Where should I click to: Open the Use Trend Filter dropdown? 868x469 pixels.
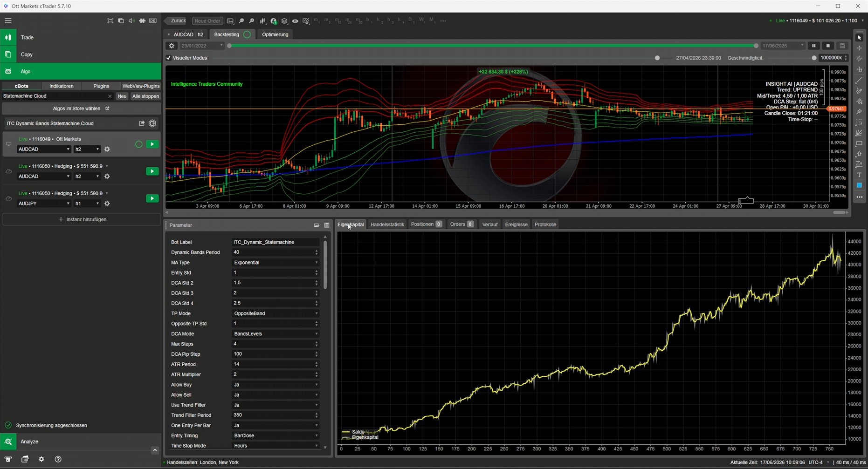click(x=276, y=405)
